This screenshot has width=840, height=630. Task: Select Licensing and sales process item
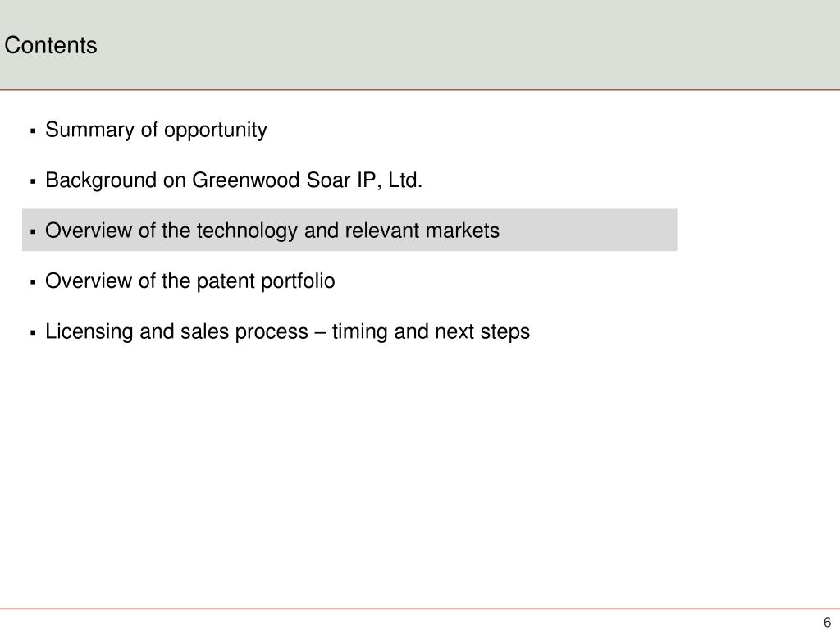(287, 331)
